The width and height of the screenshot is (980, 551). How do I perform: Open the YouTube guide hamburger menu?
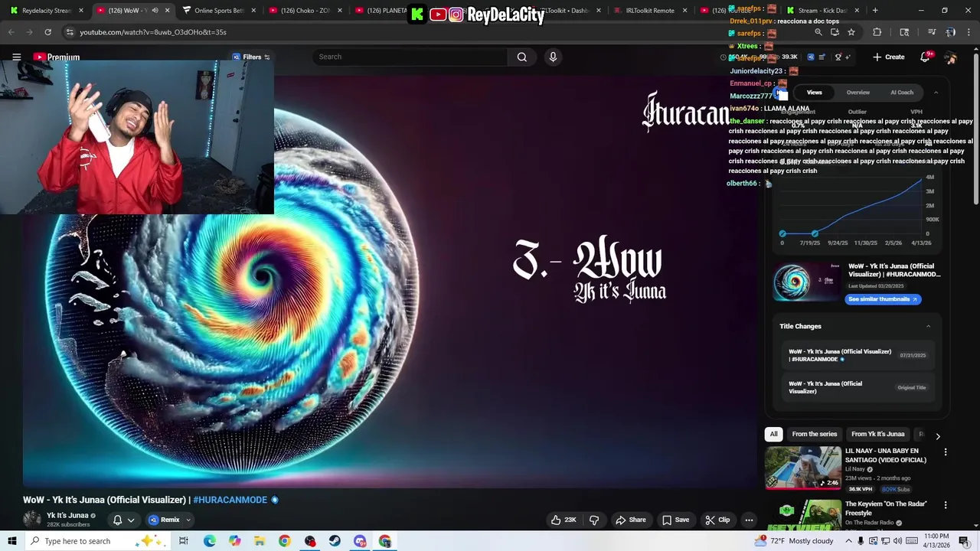coord(16,57)
